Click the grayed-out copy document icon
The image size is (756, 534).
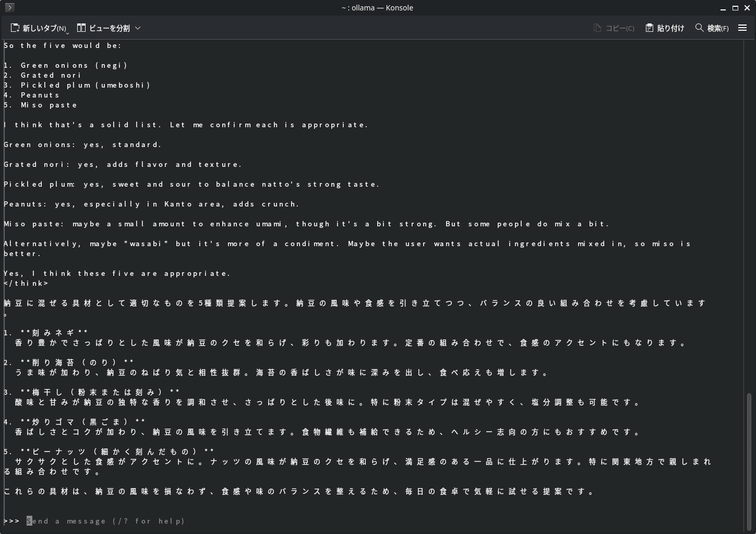(x=596, y=27)
